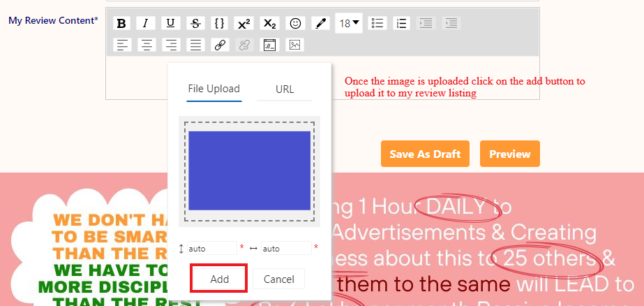Insert code block with braces icon
This screenshot has width=644, height=306.
[219, 23]
